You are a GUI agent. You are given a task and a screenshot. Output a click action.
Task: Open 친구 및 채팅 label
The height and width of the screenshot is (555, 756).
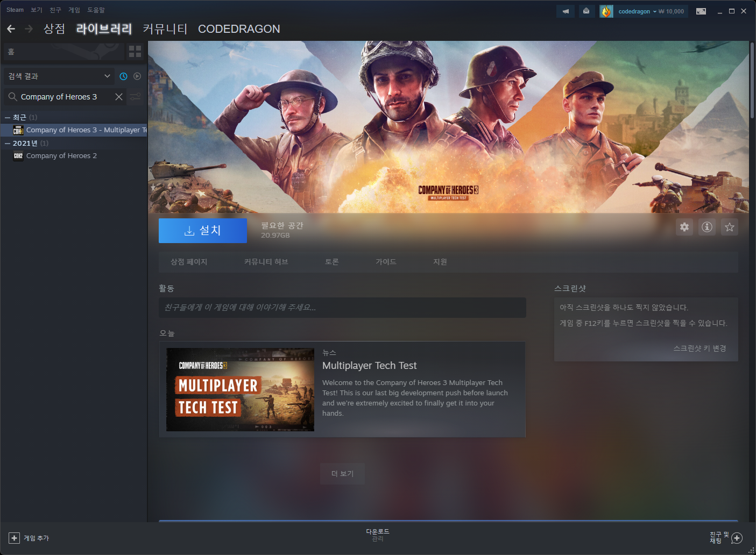719,537
